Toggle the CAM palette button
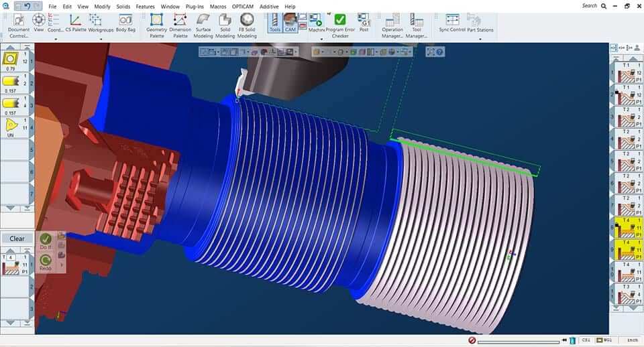 pos(290,25)
